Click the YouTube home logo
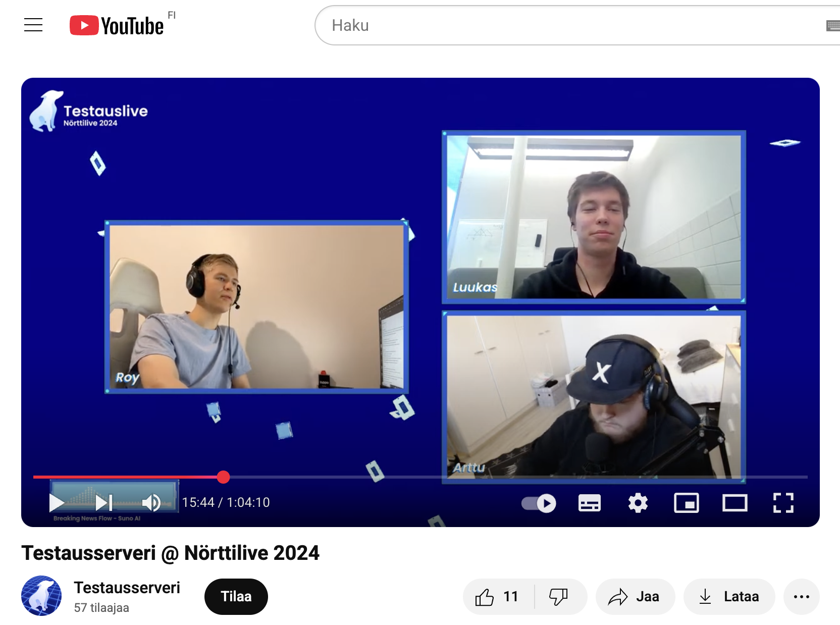840x625 pixels. click(117, 25)
